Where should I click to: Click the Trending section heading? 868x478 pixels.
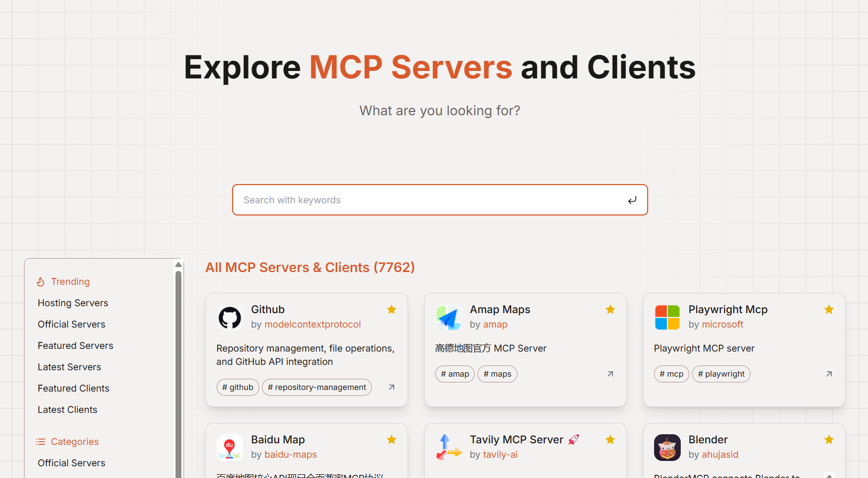click(x=70, y=282)
